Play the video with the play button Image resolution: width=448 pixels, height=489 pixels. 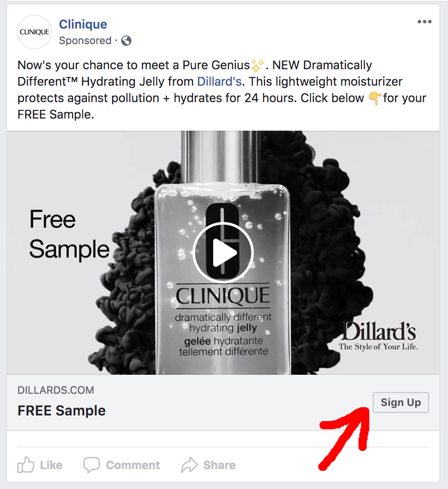tap(223, 252)
